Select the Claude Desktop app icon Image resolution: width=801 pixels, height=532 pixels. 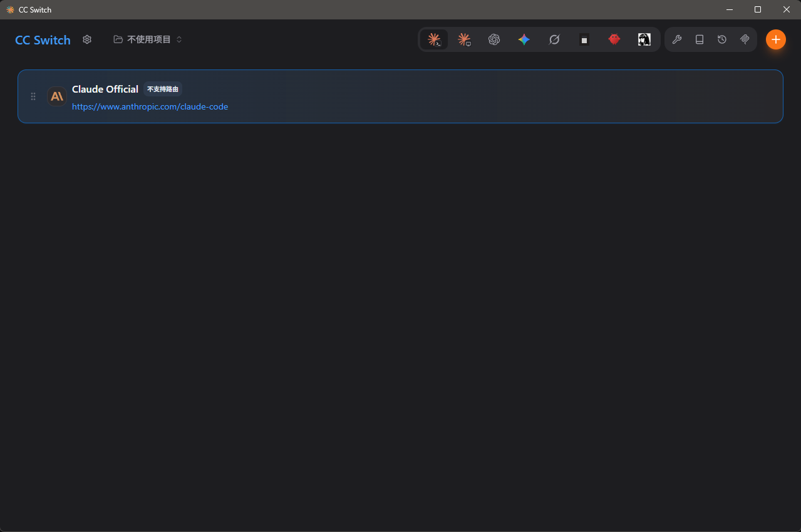point(464,39)
